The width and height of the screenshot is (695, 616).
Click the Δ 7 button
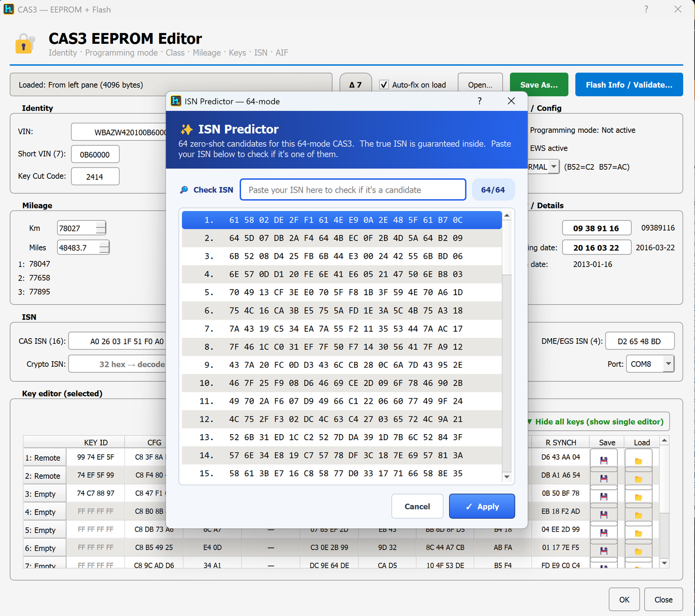[x=355, y=85]
